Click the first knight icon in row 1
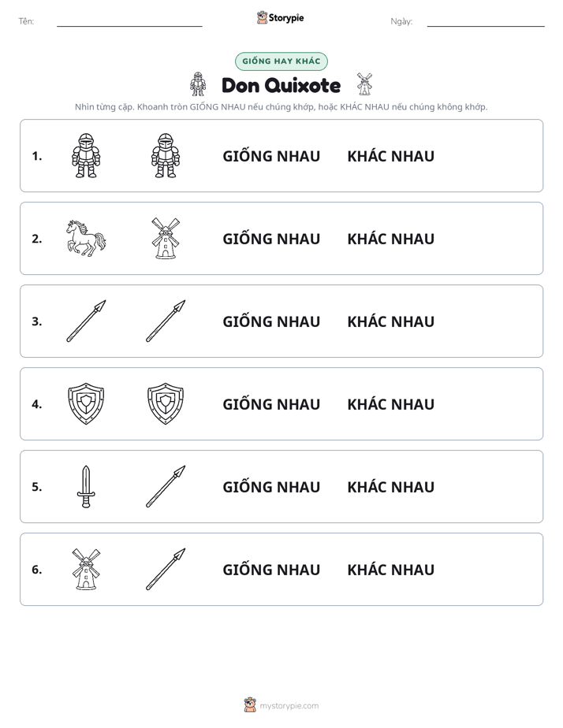The height and width of the screenshot is (728, 563). point(86,155)
